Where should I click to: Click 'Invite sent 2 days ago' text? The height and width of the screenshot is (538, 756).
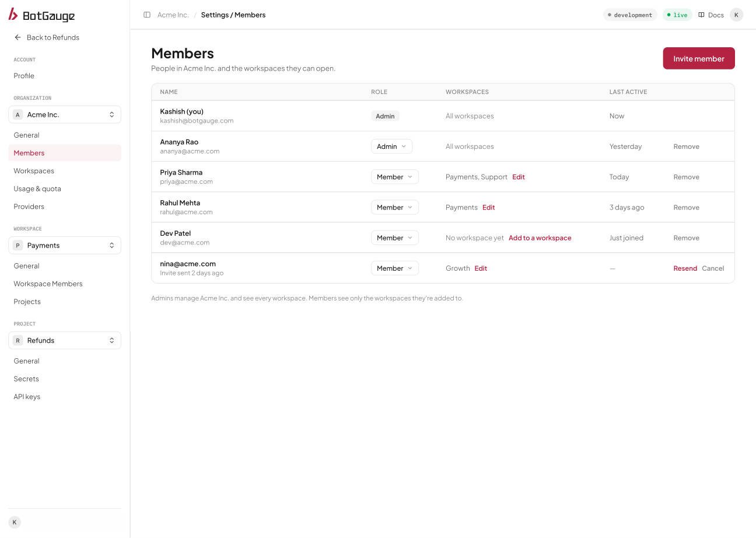pyautogui.click(x=192, y=273)
